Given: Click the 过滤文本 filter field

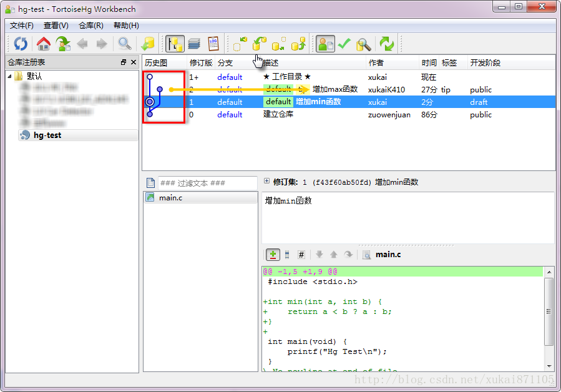Looking at the screenshot, I should click(208, 183).
